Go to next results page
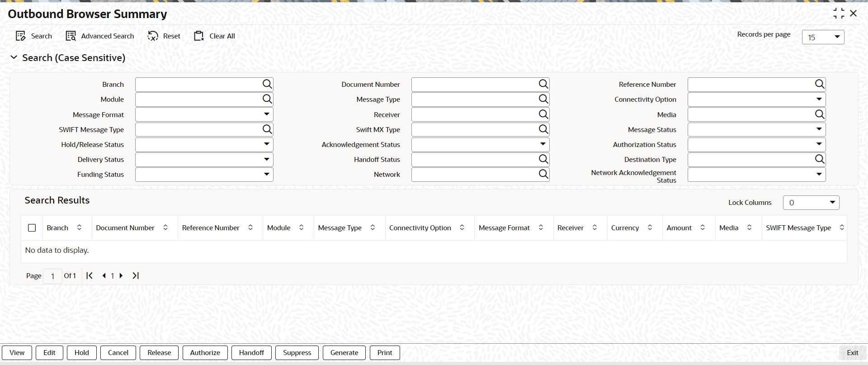The width and height of the screenshot is (868, 365). [x=121, y=275]
